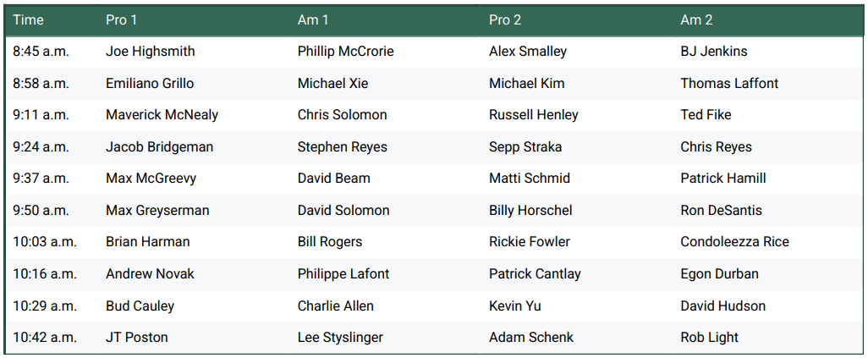Click Maverick McNealy's name

click(162, 115)
